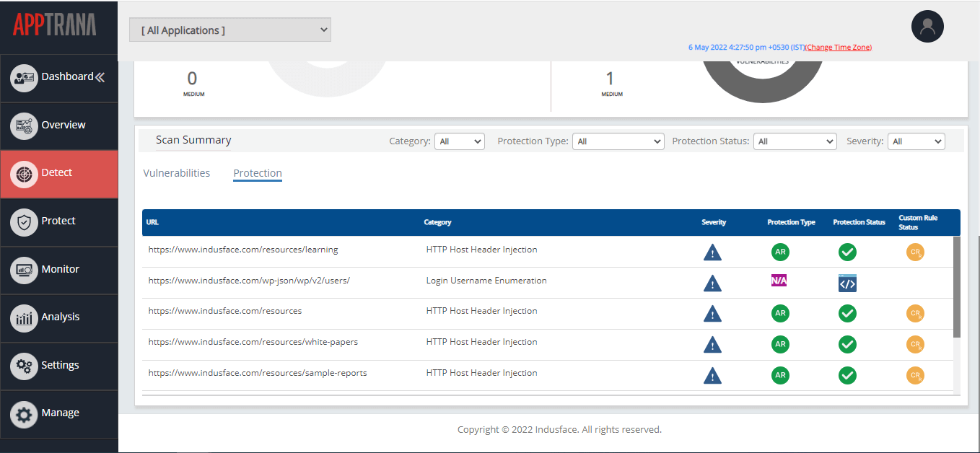The height and width of the screenshot is (453, 980).
Task: Click the table vertical scrollbar thumb
Action: tap(957, 287)
